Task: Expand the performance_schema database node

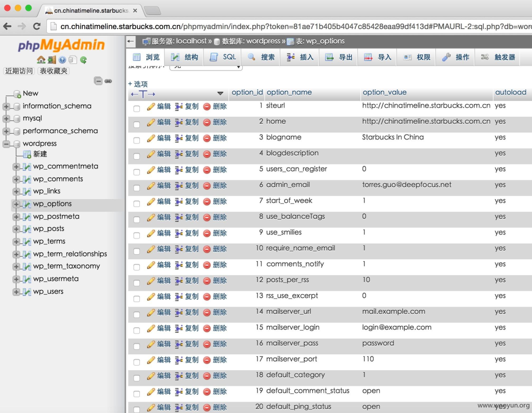Action: [x=6, y=131]
